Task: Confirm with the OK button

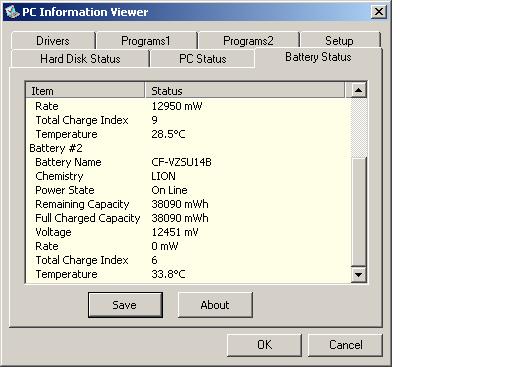Action: [264, 345]
